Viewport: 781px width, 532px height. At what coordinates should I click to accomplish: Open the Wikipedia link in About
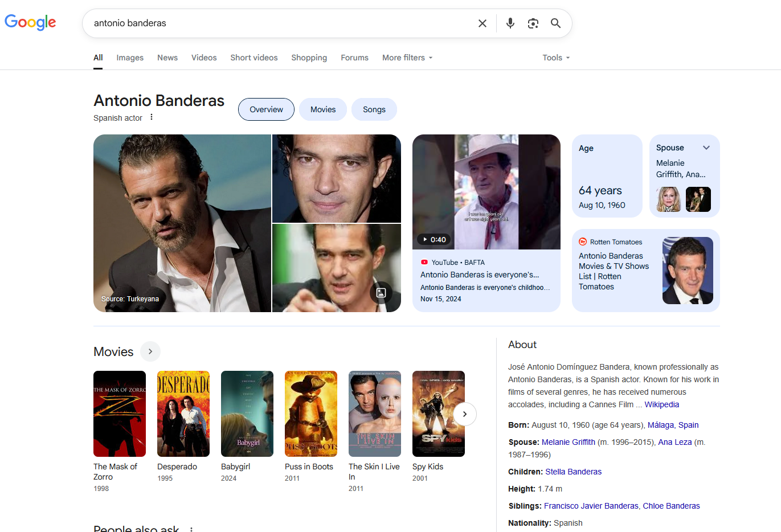(x=662, y=404)
